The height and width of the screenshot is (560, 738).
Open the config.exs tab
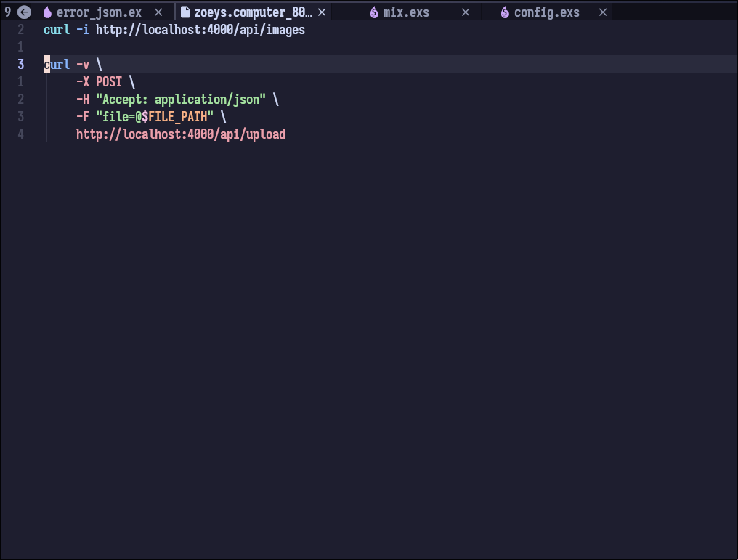coord(546,12)
